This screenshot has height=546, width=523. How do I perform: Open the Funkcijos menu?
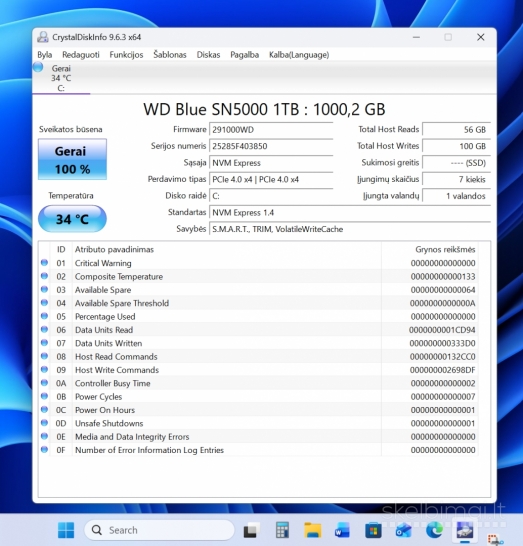(126, 55)
